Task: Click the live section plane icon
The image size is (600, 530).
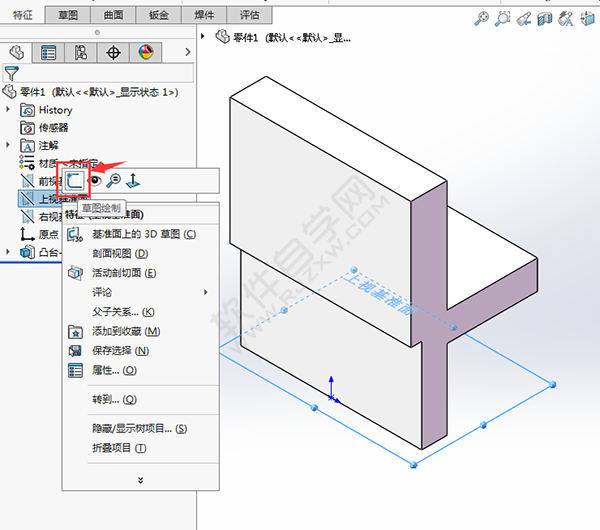Action: click(75, 273)
